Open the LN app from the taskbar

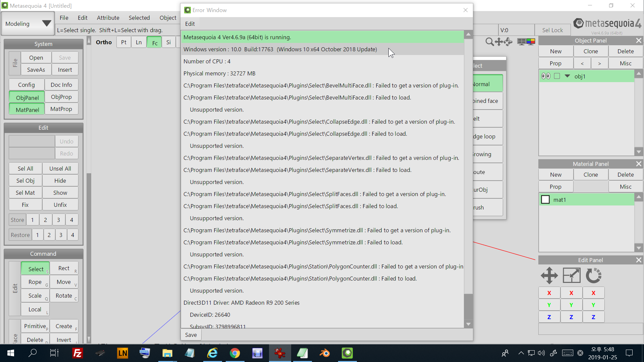click(122, 353)
